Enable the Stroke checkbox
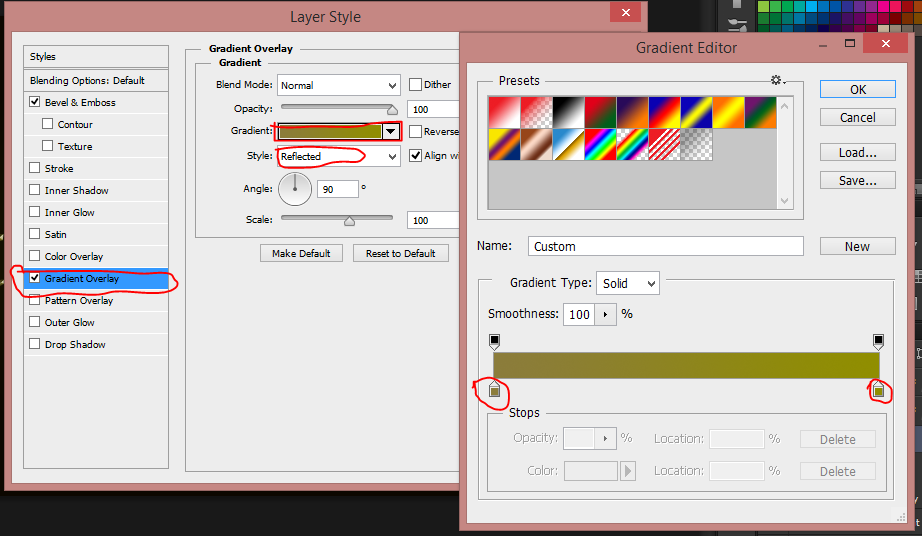Screen dimensions: 922x536 [35, 168]
